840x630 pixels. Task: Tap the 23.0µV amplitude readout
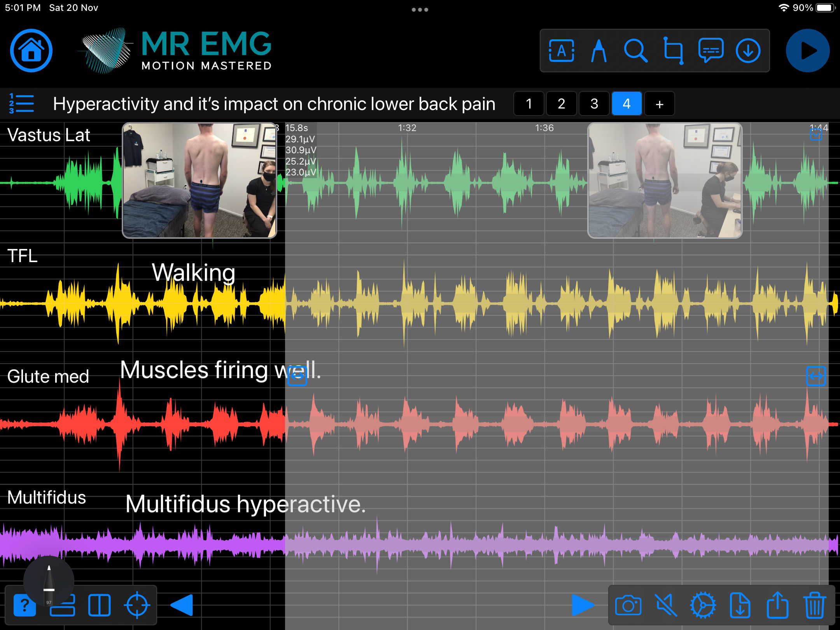pos(301,172)
